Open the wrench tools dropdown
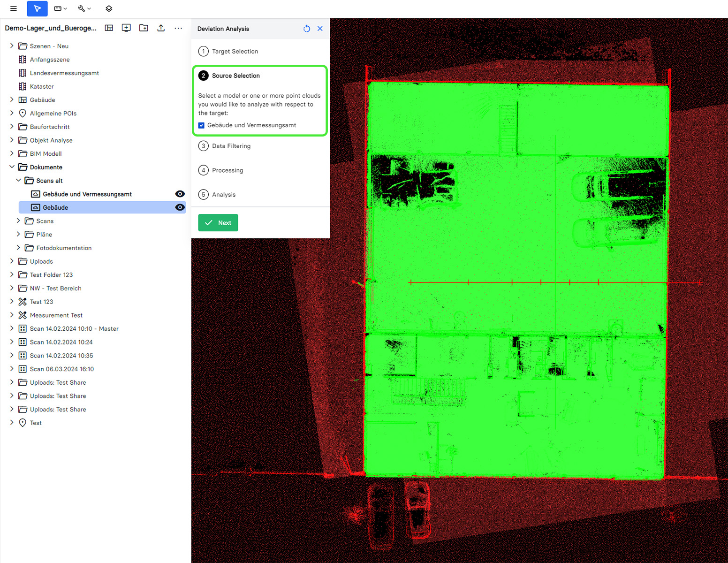The image size is (728, 563). (x=84, y=8)
